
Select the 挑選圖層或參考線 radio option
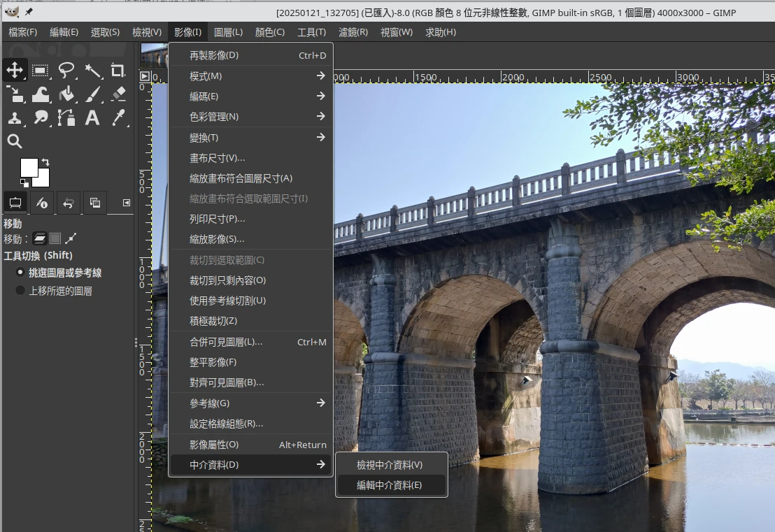click(x=20, y=273)
